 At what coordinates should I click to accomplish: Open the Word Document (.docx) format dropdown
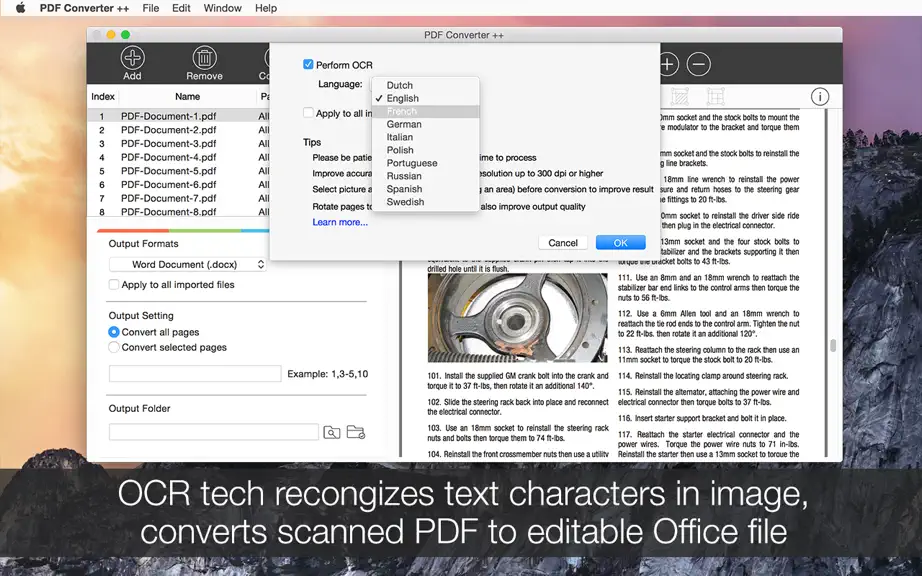pyautogui.click(x=188, y=264)
